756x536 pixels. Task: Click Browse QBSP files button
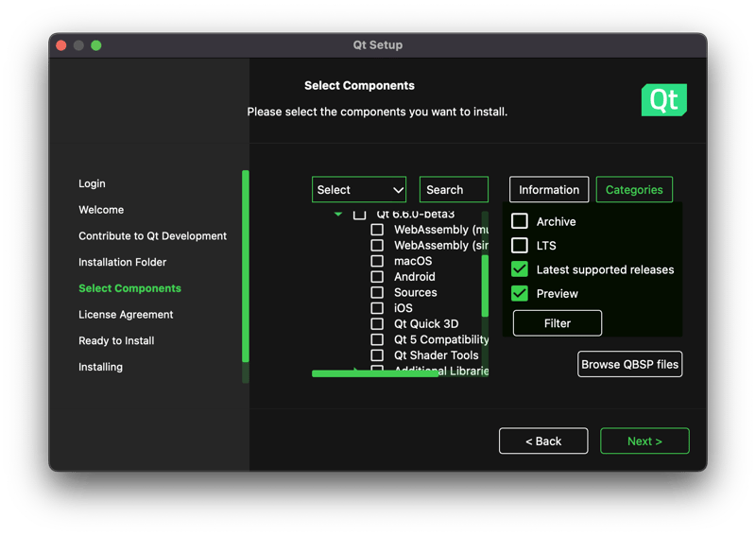[x=629, y=364]
